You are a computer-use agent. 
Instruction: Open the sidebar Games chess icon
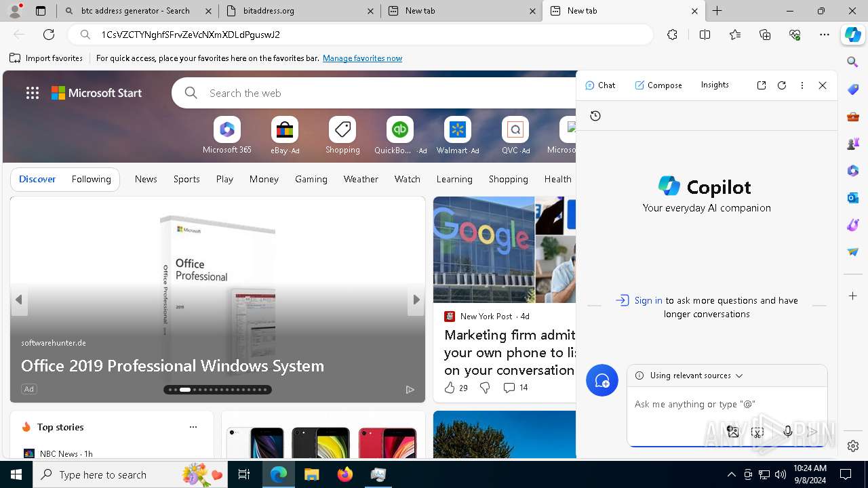[x=853, y=144]
